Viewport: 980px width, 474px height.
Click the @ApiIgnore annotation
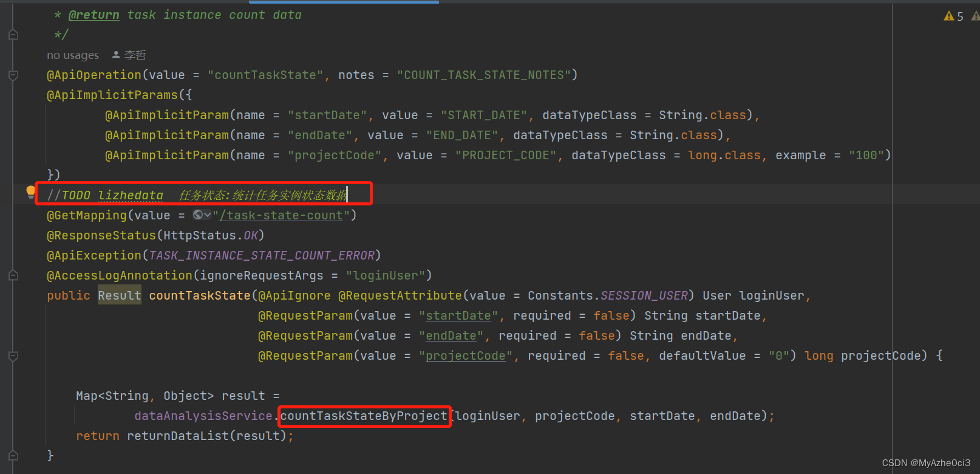(294, 295)
